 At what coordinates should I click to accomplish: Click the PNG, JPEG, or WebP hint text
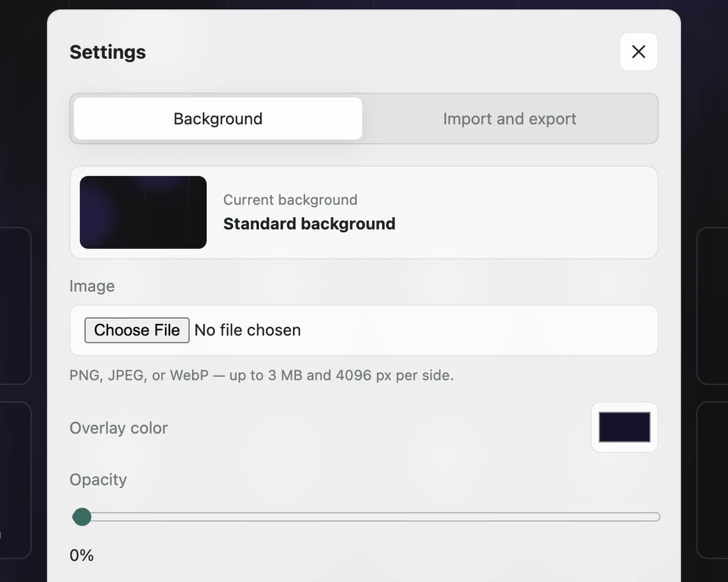261,375
